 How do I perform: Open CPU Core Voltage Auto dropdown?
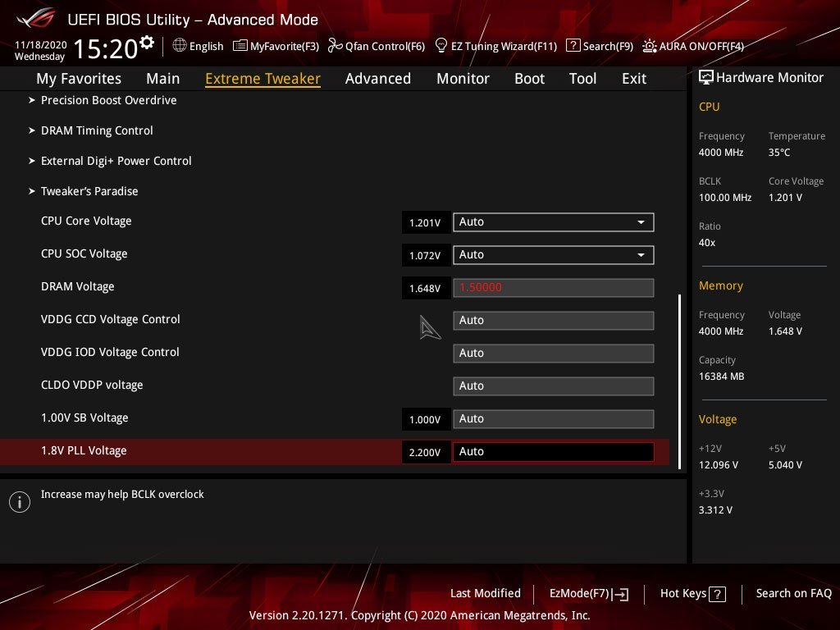click(554, 222)
